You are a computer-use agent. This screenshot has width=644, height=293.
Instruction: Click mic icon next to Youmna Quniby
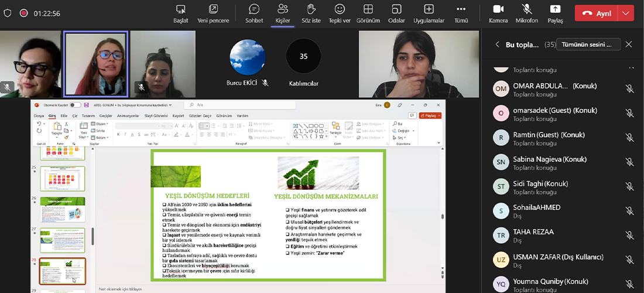tap(629, 284)
